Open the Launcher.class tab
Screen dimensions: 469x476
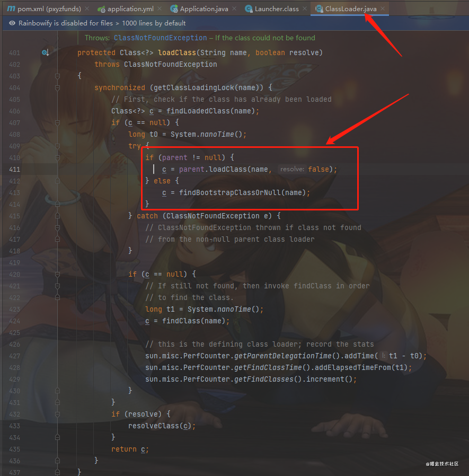(x=277, y=9)
